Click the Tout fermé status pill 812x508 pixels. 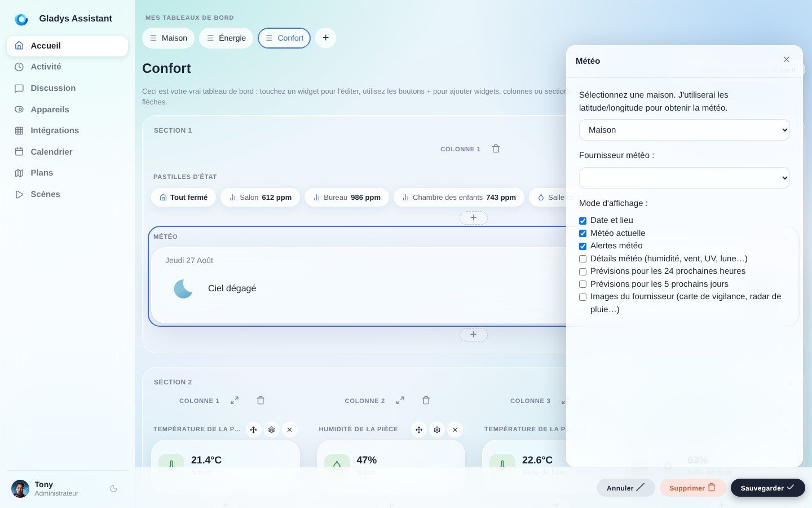(x=183, y=198)
